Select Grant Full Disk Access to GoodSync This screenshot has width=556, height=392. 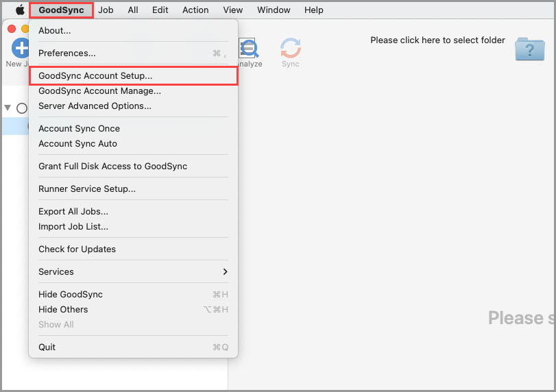coord(133,167)
